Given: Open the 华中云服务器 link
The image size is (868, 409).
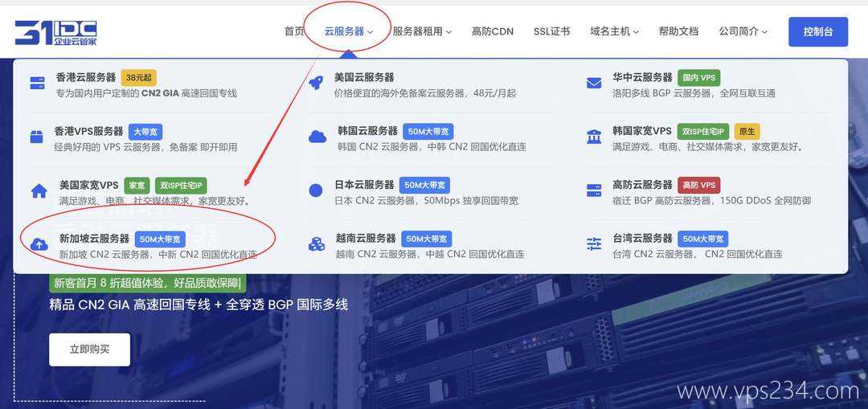Looking at the screenshot, I should [643, 77].
